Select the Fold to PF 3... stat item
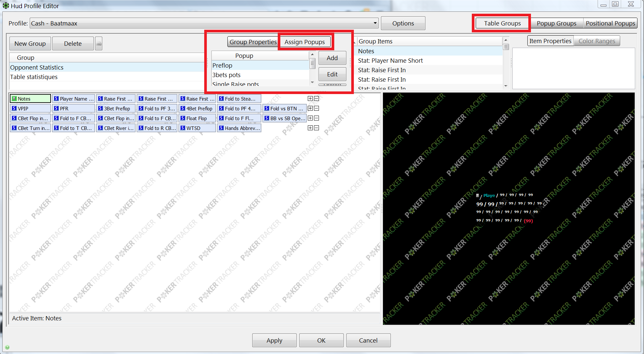The width and height of the screenshot is (644, 354). point(157,108)
